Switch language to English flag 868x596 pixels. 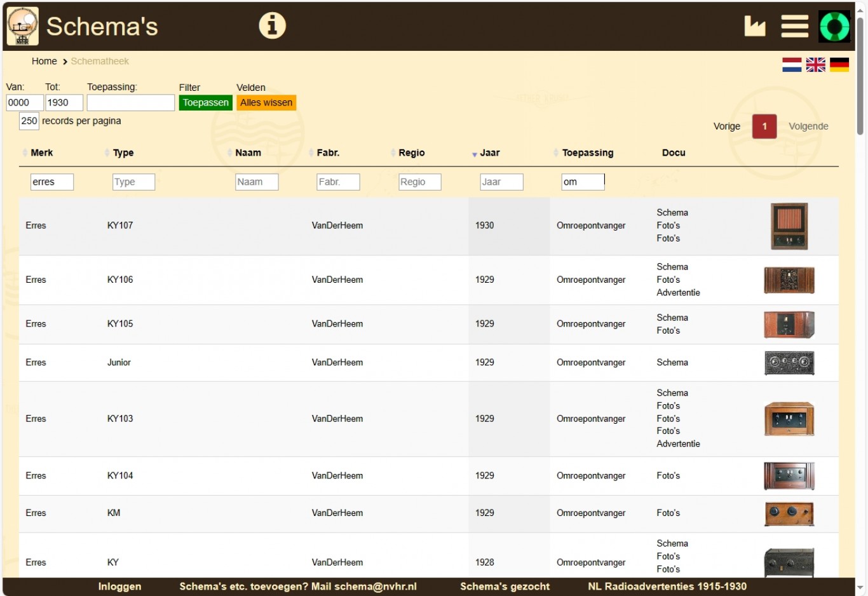815,65
